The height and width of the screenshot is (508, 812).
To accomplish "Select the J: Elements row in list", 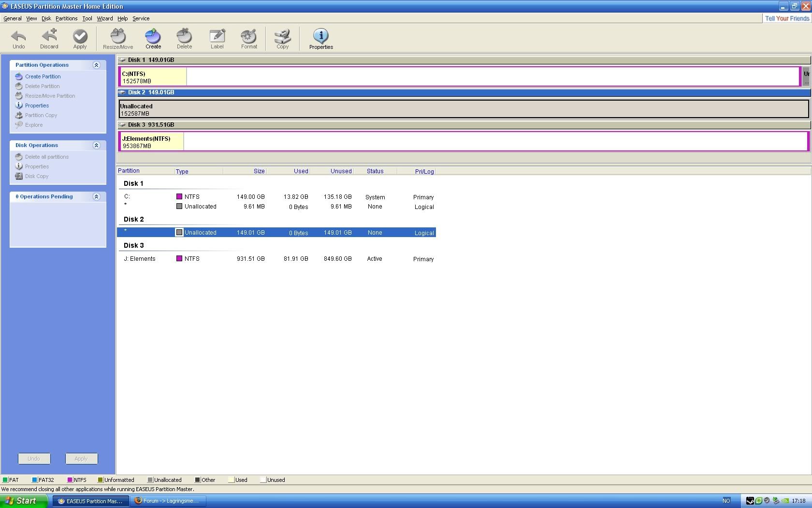I will click(276, 259).
